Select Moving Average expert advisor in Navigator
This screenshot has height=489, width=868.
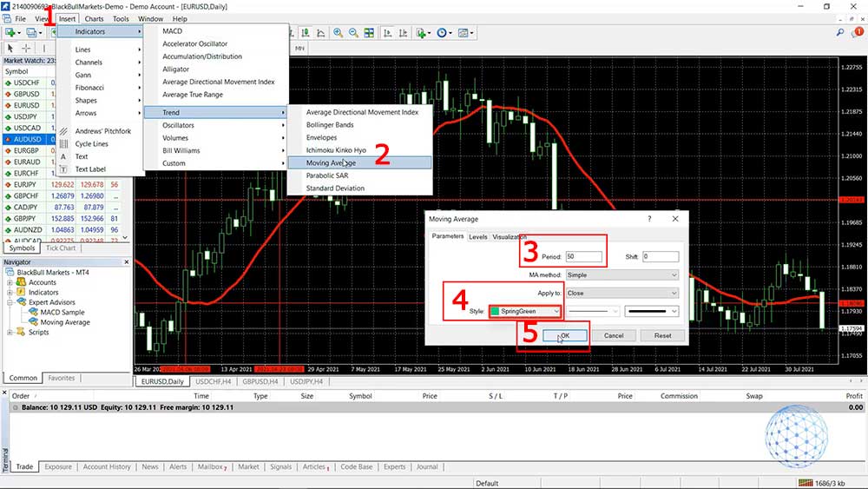click(x=65, y=322)
